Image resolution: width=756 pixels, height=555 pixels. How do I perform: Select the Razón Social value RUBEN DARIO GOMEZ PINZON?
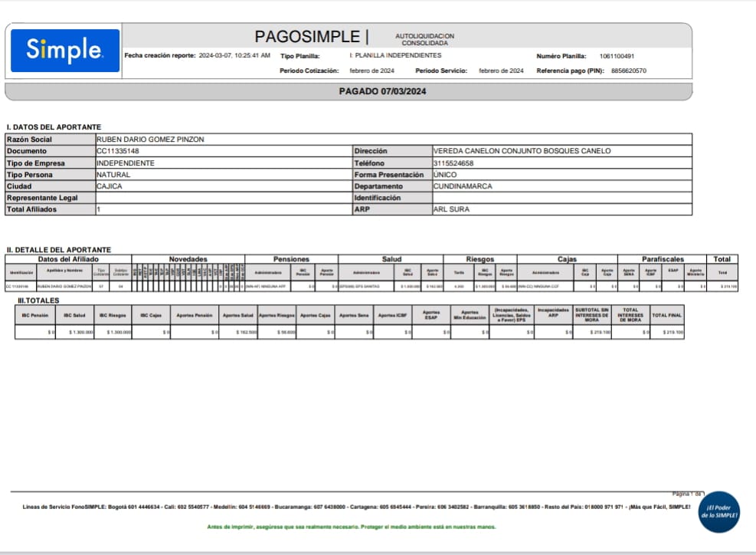pyautogui.click(x=150, y=140)
